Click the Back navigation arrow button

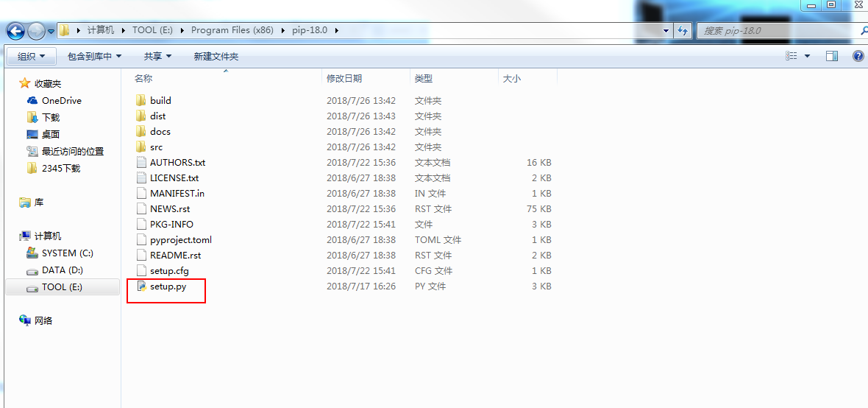coord(16,30)
